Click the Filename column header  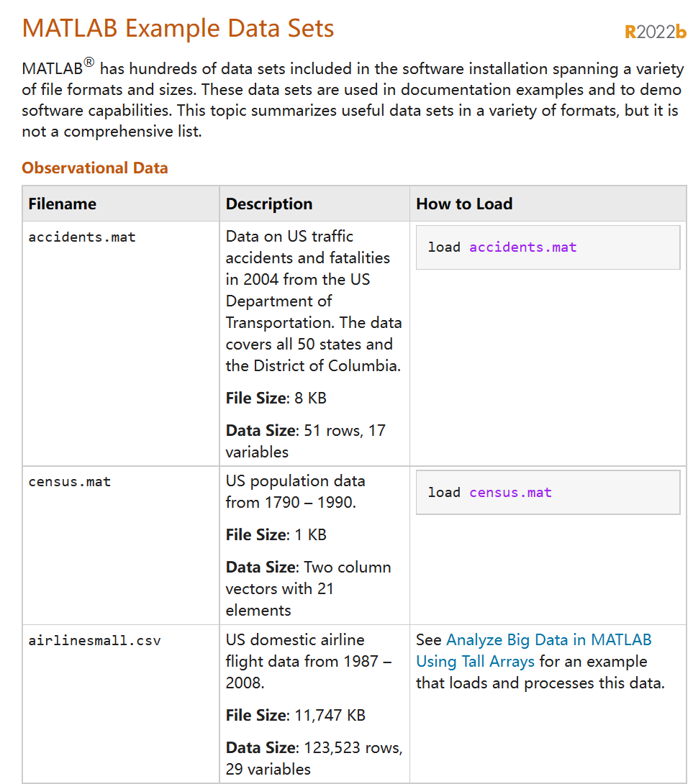[x=63, y=204]
